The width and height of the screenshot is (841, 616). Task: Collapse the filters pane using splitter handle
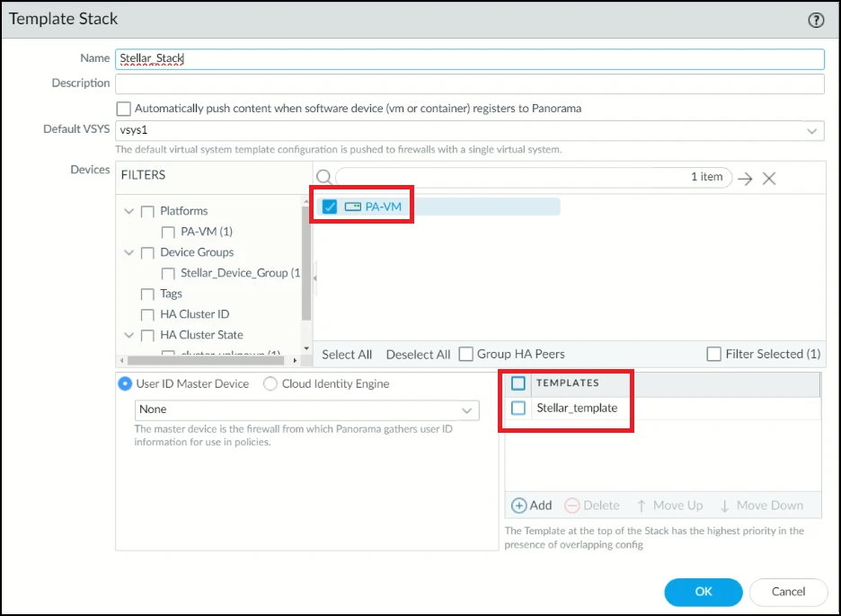pyautogui.click(x=315, y=278)
